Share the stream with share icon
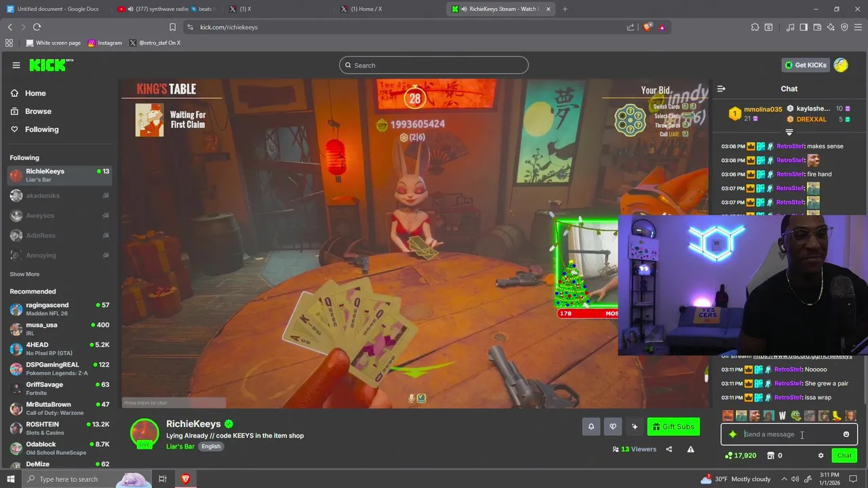Viewport: 868px width, 488px height. click(669, 449)
